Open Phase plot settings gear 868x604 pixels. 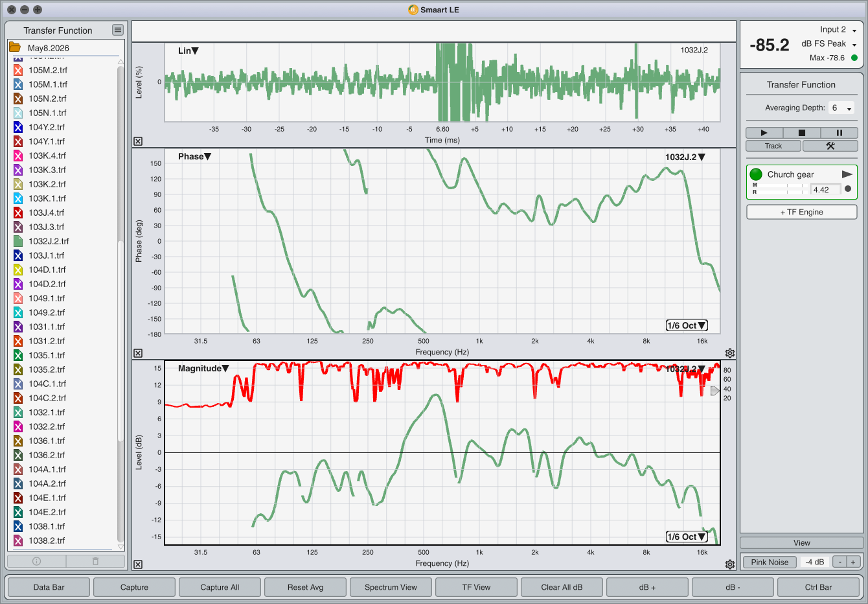[x=730, y=353]
